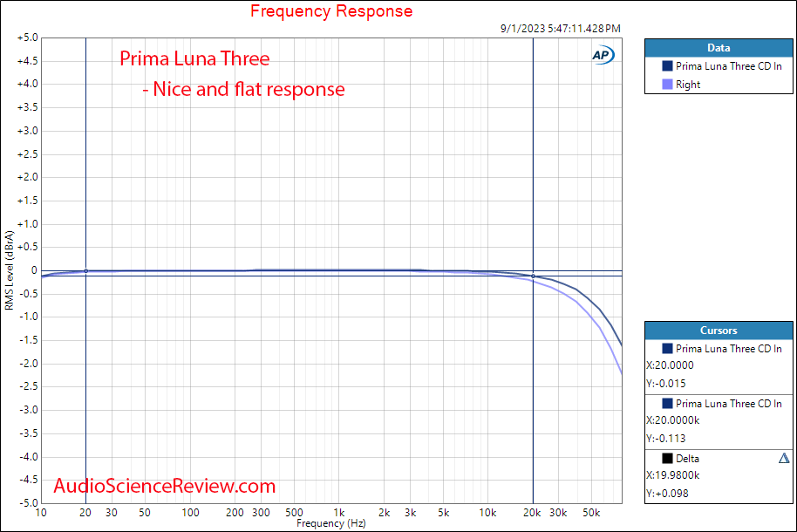Click the Y:-0.113 second cursor value
The width and height of the screenshot is (797, 532).
pos(666,439)
